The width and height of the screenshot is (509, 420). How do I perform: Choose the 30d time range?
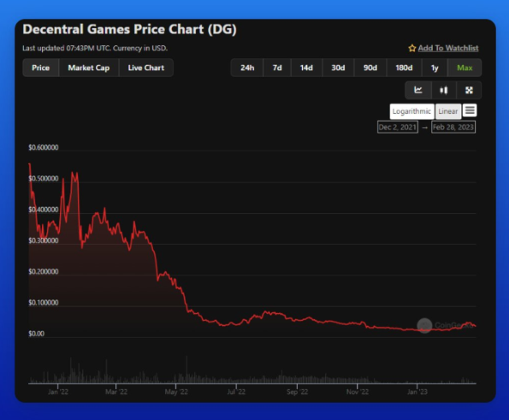pos(338,68)
